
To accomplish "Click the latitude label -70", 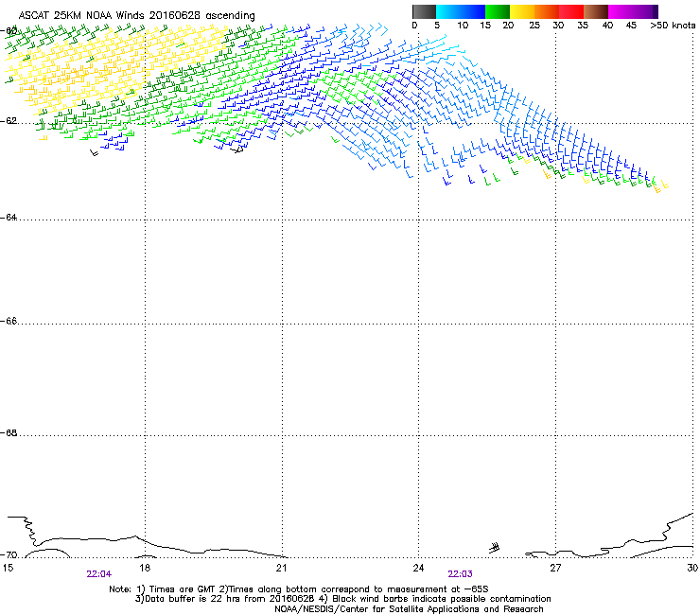I will point(9,555).
